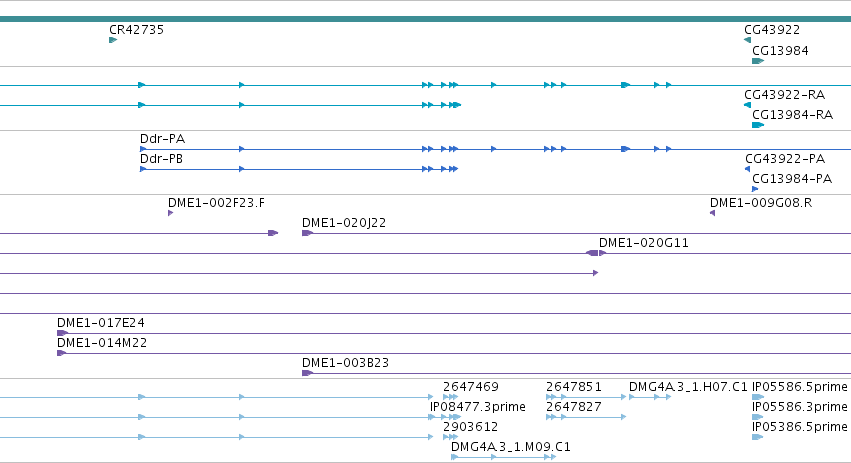Select the CG13984 gene feature label
Image resolution: width=851 pixels, height=463 pixels.
(780, 50)
